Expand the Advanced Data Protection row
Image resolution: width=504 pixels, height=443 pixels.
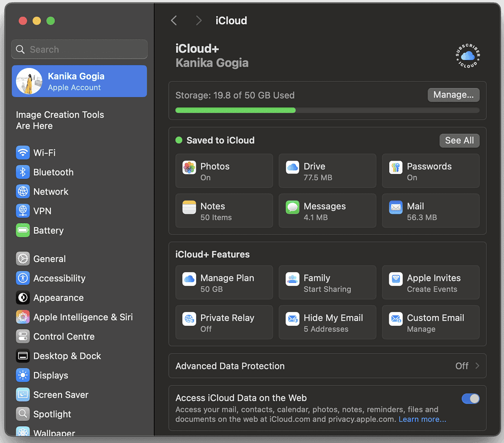coord(327,366)
